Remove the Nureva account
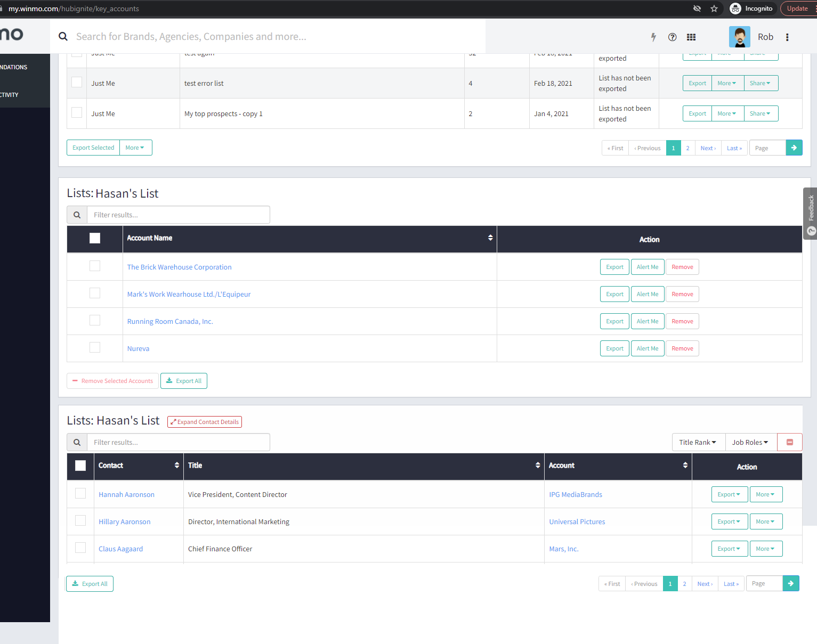 point(682,348)
